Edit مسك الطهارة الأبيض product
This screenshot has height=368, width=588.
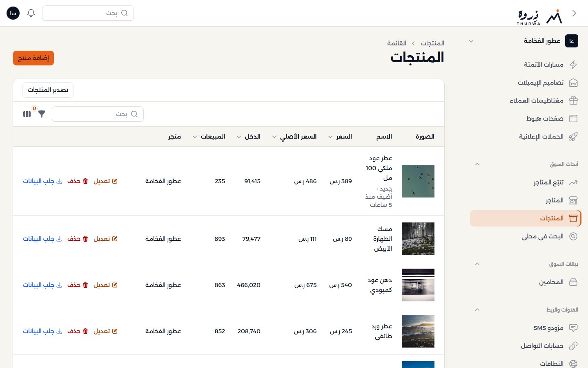pos(105,239)
